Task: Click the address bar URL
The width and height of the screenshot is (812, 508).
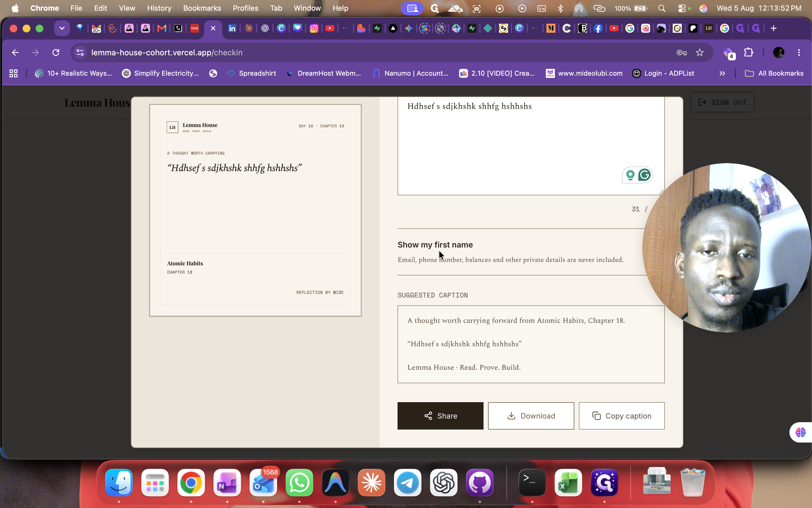Action: click(167, 52)
